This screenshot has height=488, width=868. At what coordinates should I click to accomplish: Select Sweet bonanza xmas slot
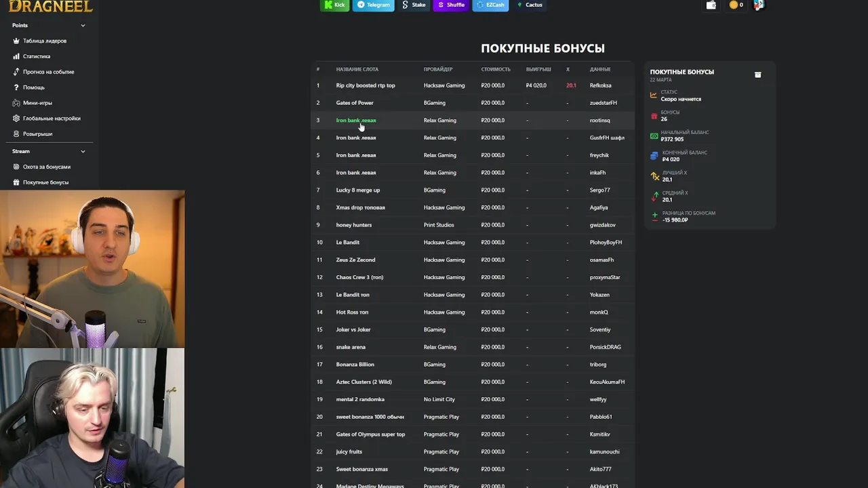[362, 469]
